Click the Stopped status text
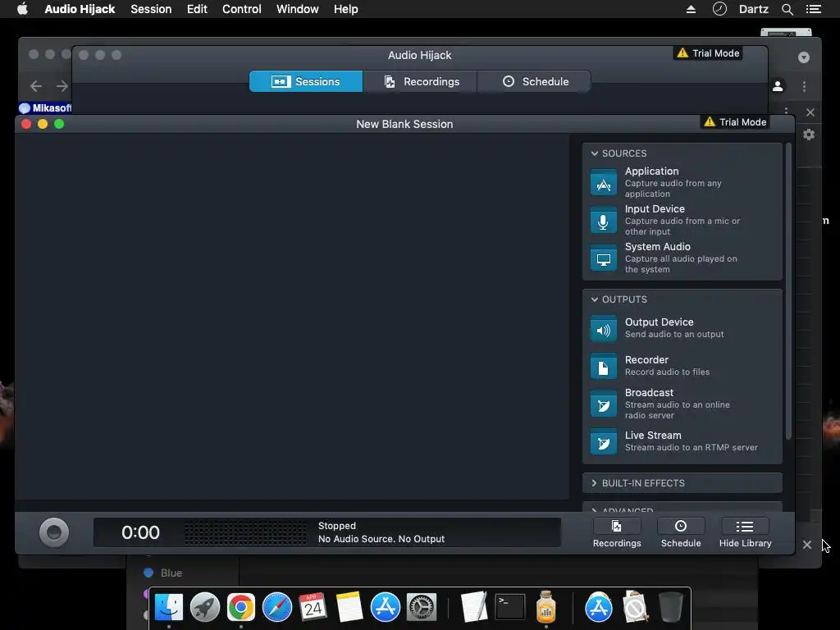 click(x=337, y=526)
